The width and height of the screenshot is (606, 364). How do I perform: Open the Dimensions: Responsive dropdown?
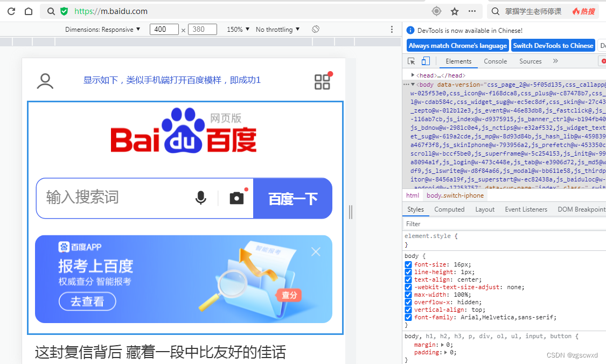(102, 30)
